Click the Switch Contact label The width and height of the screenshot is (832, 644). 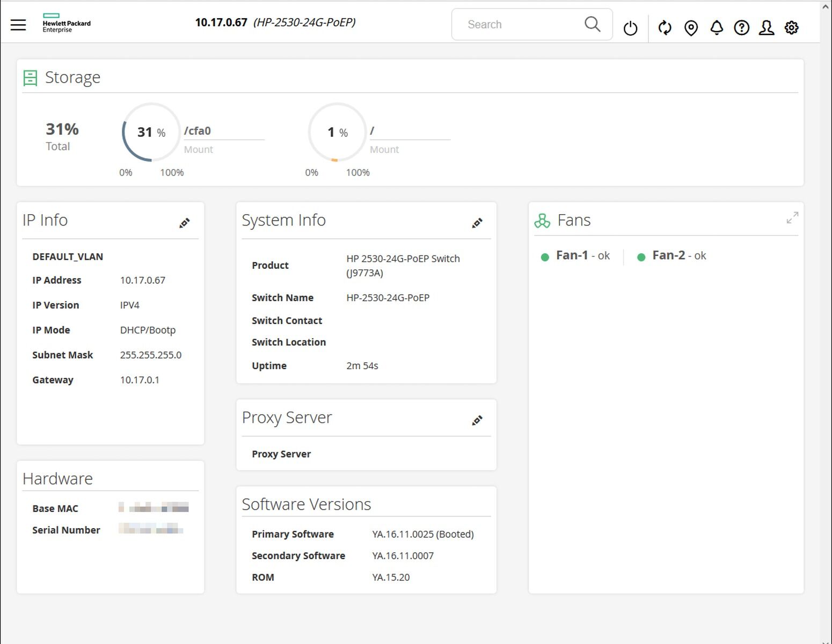click(287, 320)
